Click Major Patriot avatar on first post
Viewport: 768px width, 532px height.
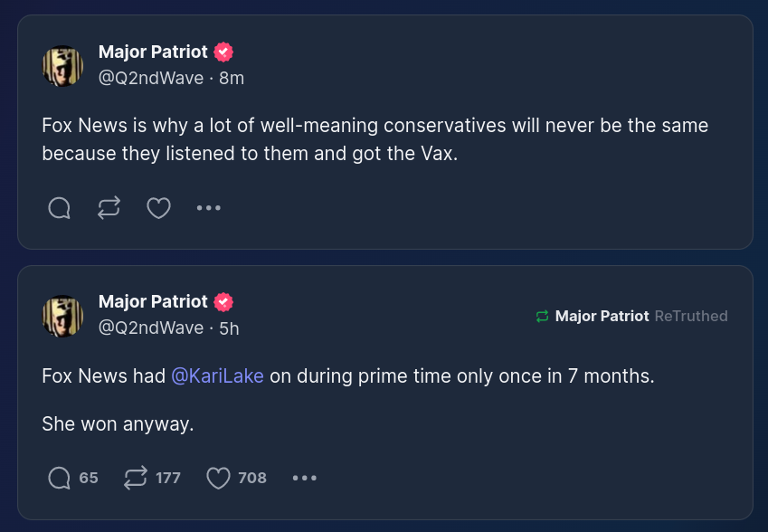(63, 66)
